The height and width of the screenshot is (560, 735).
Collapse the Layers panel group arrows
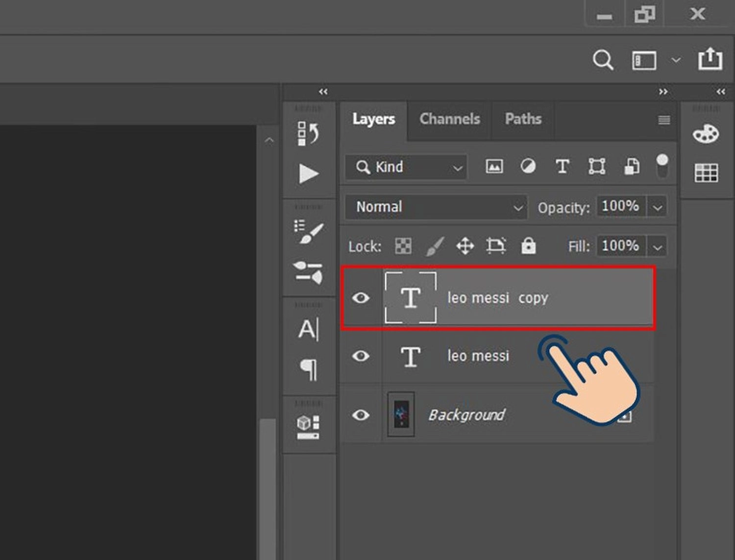point(663,92)
